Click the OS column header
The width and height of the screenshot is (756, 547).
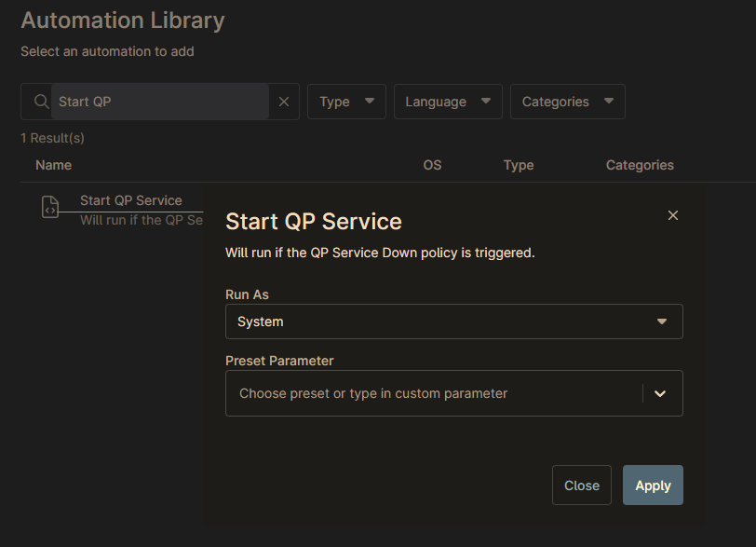coord(432,165)
